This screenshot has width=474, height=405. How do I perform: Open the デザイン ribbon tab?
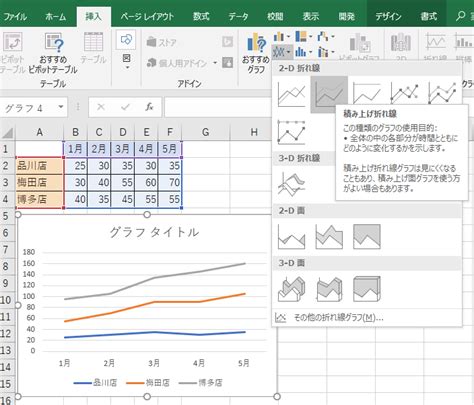[388, 16]
